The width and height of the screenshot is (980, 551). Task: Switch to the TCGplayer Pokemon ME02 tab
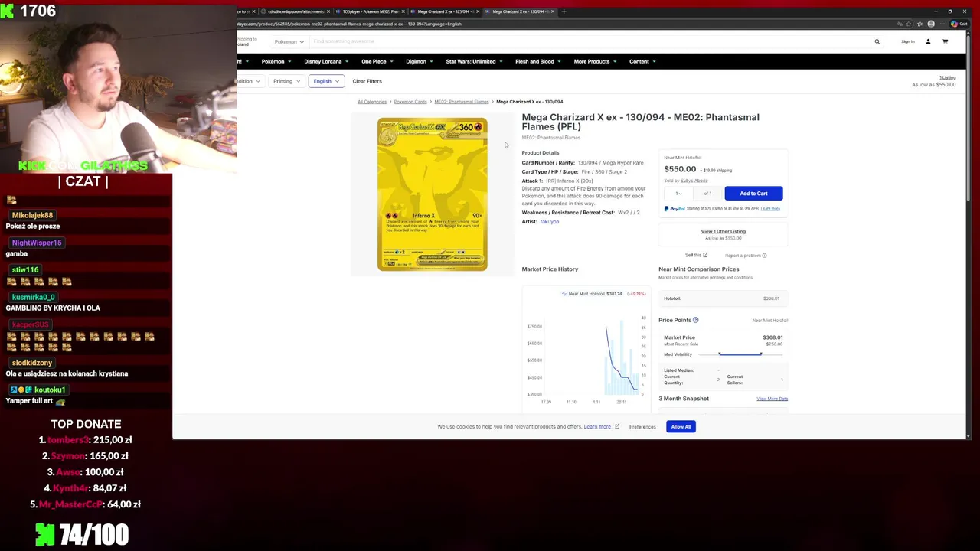click(370, 11)
